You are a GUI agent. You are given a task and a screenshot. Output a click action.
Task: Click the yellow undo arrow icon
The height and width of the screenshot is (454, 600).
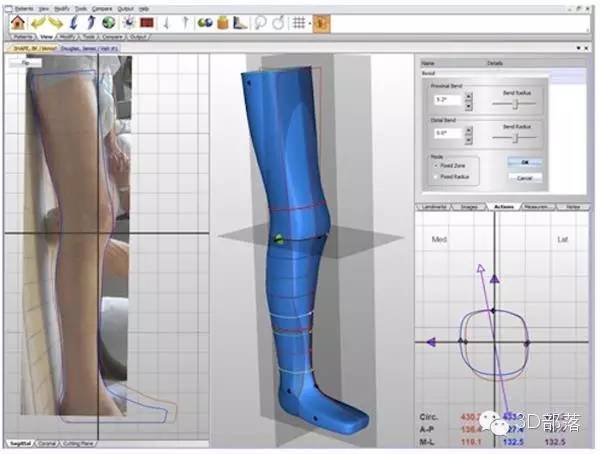tap(38, 23)
